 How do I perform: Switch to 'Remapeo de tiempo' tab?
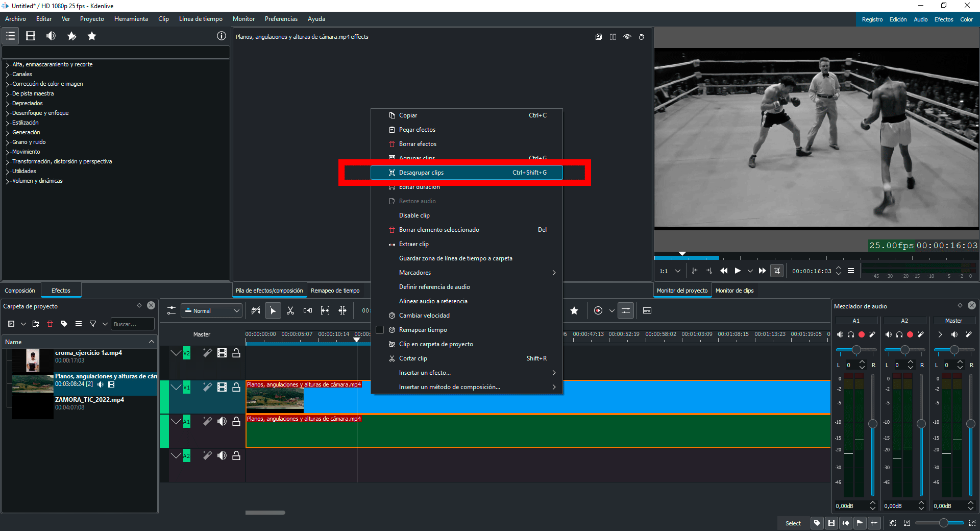click(335, 291)
